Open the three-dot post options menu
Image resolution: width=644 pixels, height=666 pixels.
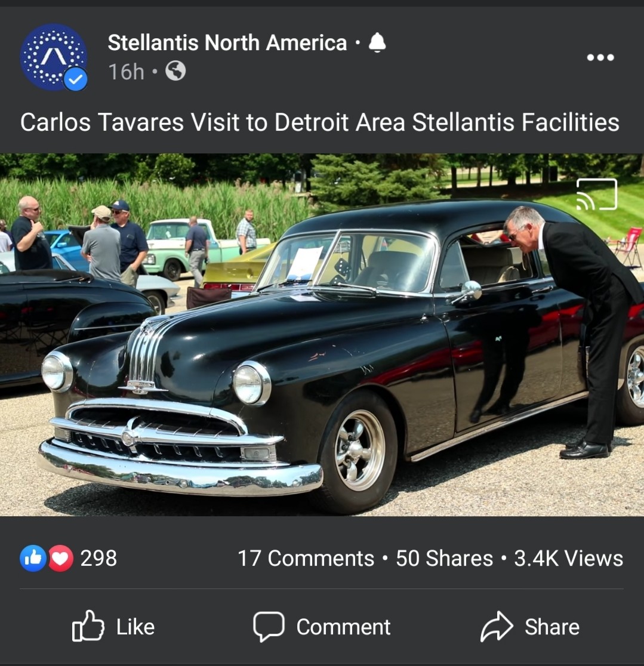[x=600, y=57]
